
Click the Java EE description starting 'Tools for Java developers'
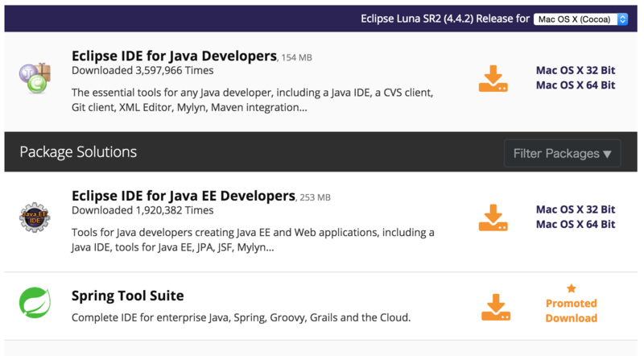253,240
